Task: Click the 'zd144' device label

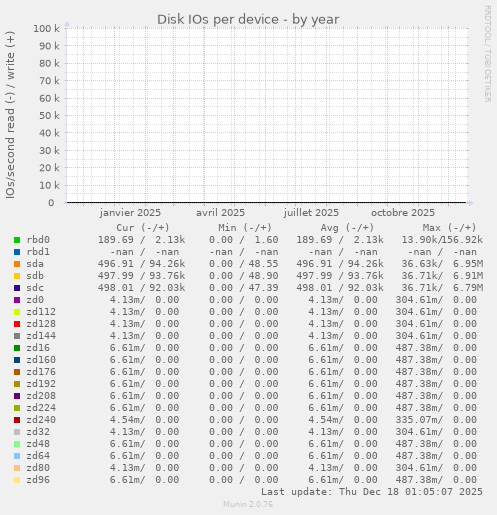Action: pyautogui.click(x=41, y=336)
